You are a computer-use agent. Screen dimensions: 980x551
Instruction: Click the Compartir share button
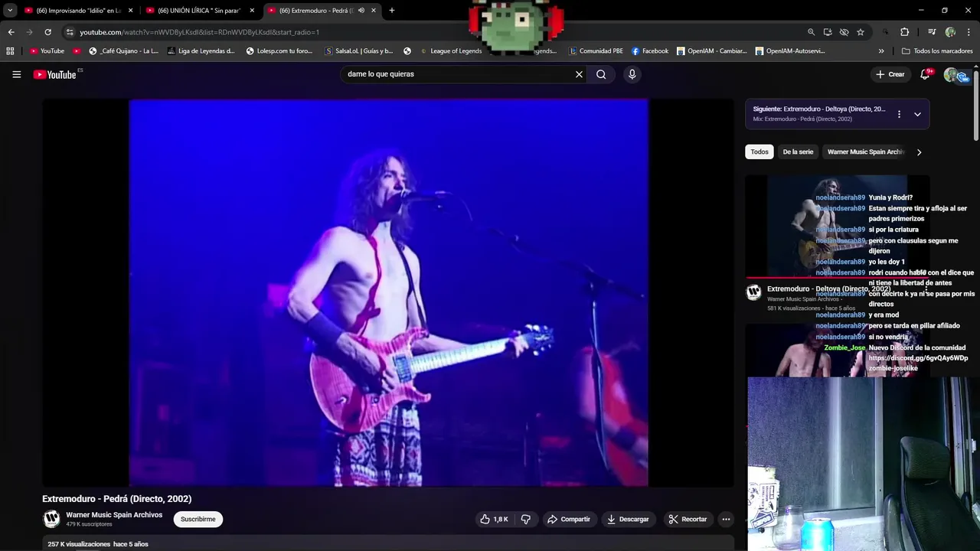coord(568,519)
